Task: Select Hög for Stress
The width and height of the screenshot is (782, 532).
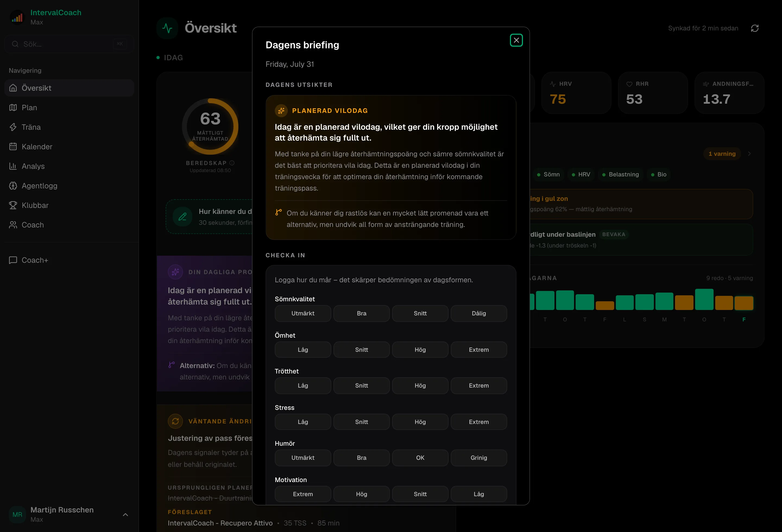Action: (x=420, y=422)
